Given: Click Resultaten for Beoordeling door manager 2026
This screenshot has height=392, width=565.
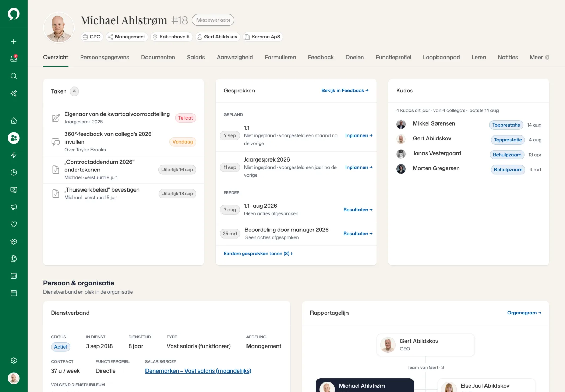Looking at the screenshot, I should tap(358, 234).
